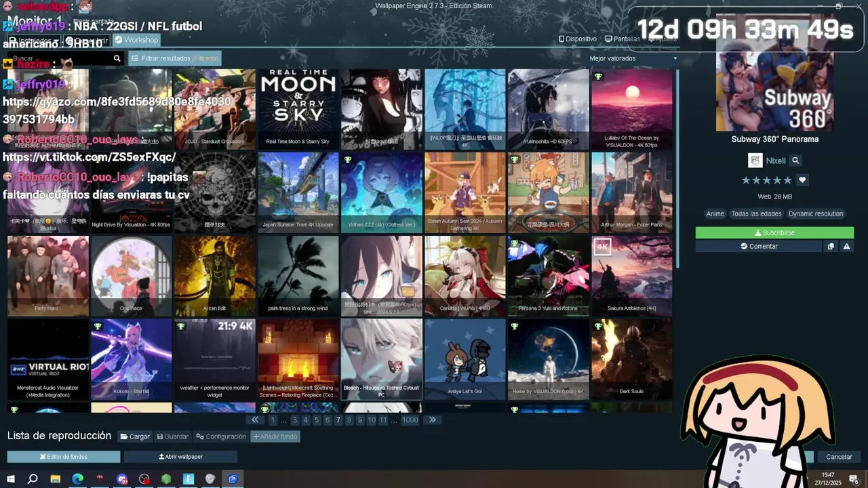Save the playlist with the Guardar button

point(172,436)
